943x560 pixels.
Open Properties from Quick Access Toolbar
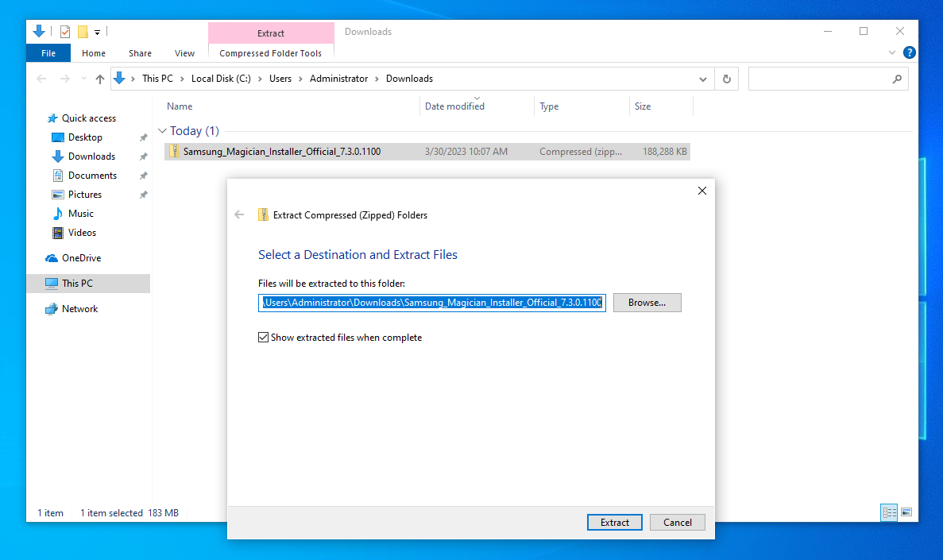[x=66, y=31]
